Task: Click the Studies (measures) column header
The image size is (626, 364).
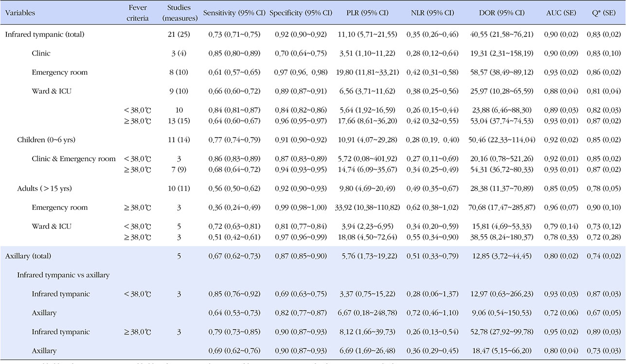Action: coord(180,13)
